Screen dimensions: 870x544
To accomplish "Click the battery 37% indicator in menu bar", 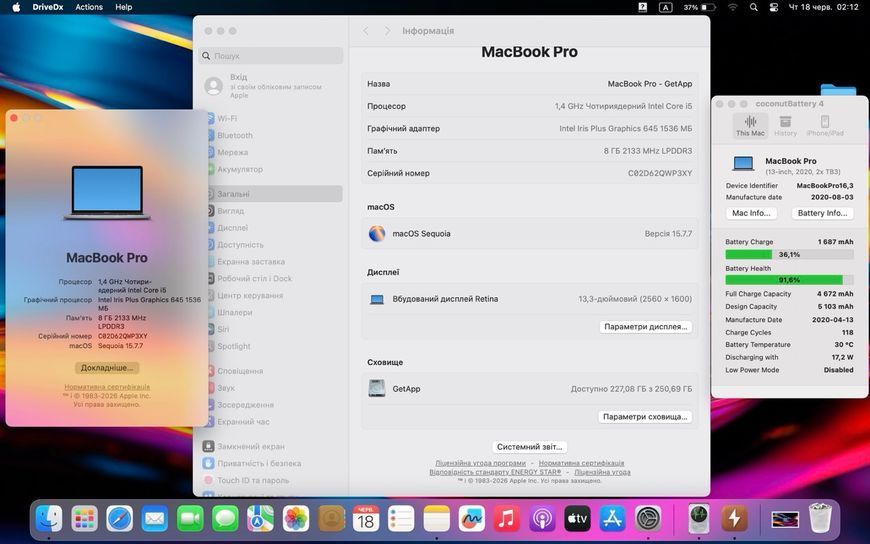I will tap(699, 7).
